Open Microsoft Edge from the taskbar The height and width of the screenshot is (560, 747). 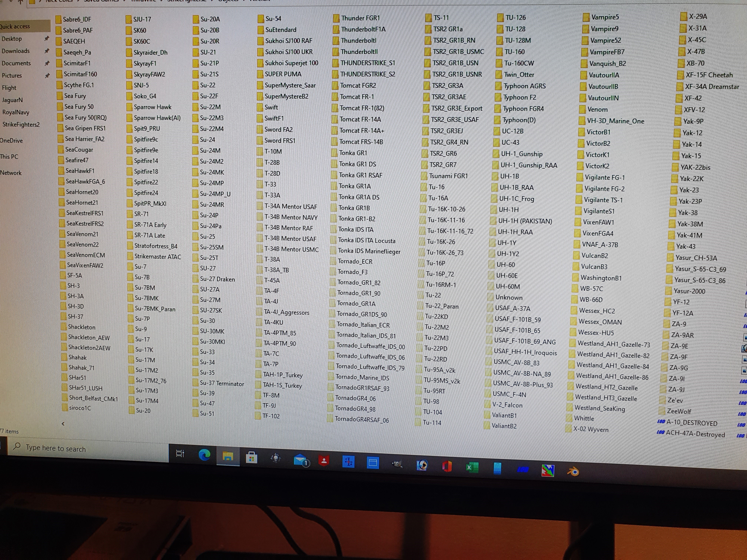click(x=204, y=455)
